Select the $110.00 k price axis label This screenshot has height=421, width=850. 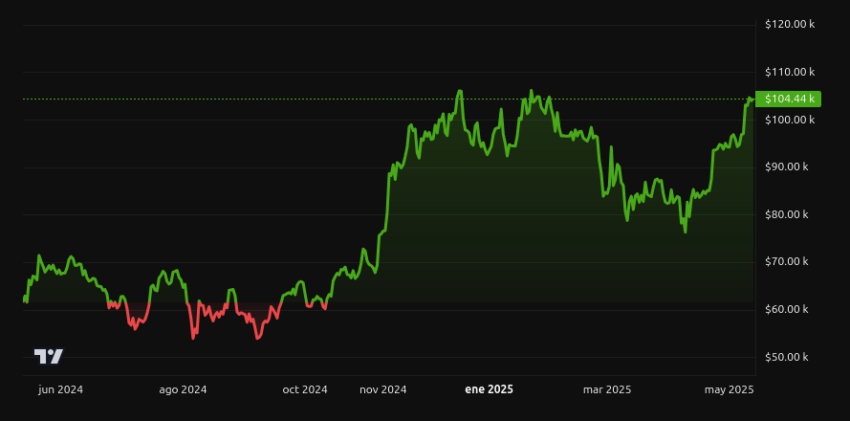[x=790, y=72]
